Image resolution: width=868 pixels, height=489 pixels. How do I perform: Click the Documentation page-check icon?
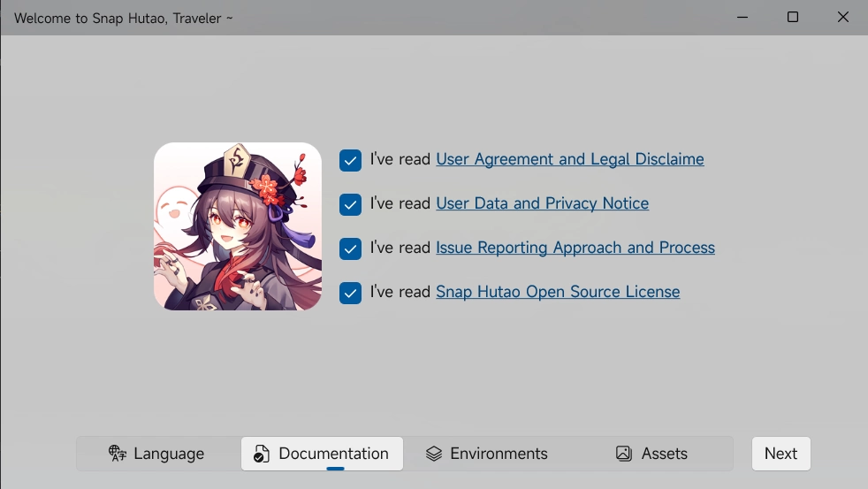click(x=262, y=454)
